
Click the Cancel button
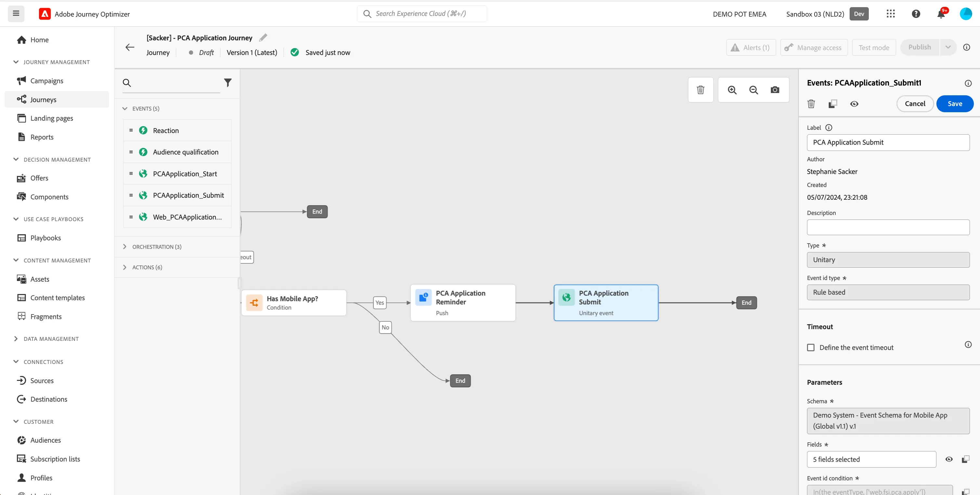tap(915, 103)
